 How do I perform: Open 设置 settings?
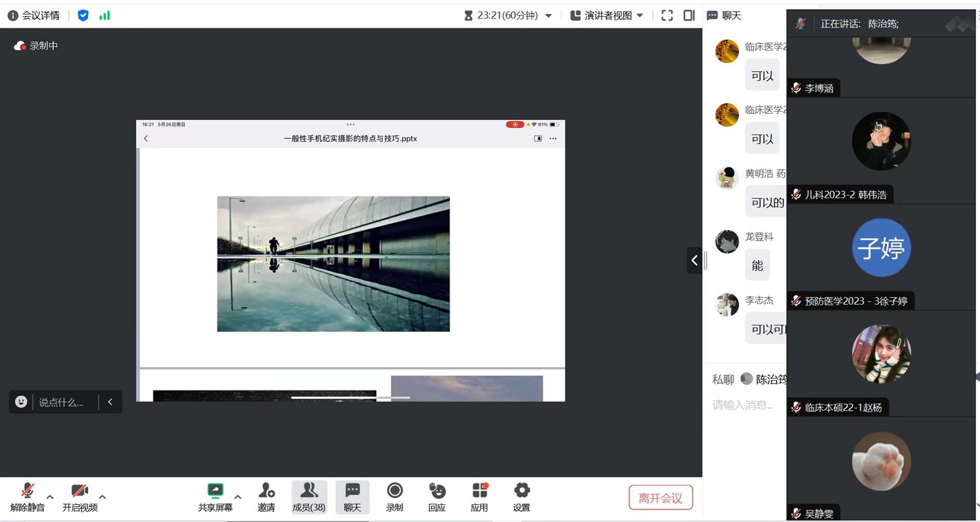point(521,497)
